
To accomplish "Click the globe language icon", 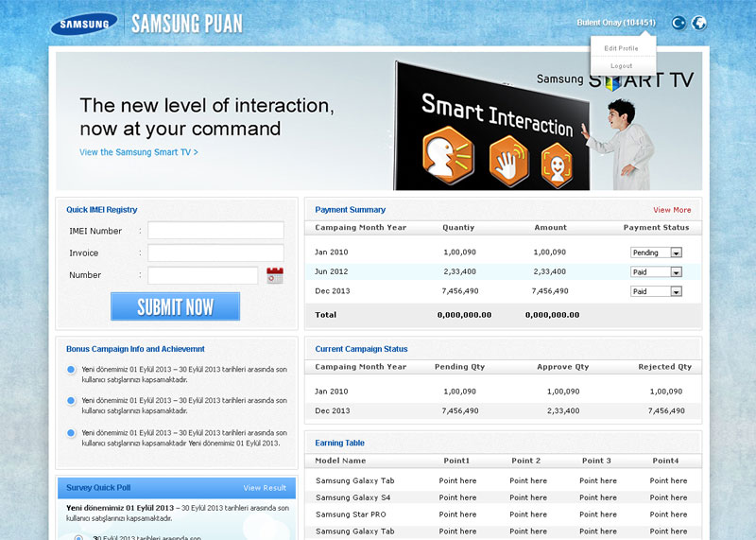I will (699, 23).
